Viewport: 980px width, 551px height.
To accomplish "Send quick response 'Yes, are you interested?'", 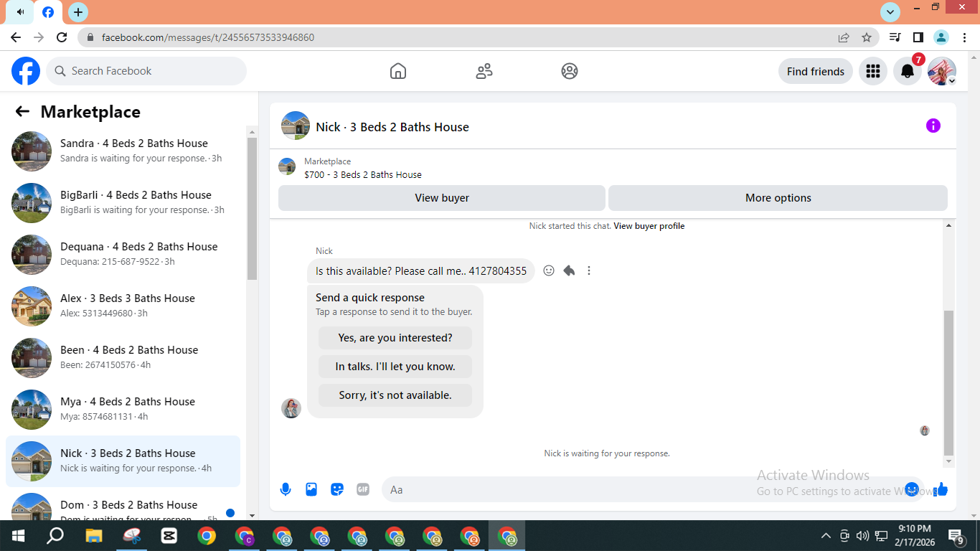I will coord(395,338).
